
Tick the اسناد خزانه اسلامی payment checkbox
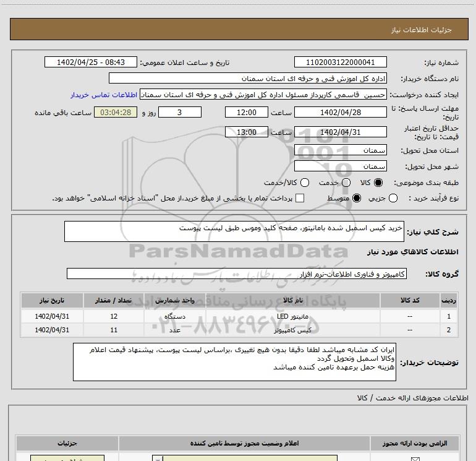coord(300,198)
